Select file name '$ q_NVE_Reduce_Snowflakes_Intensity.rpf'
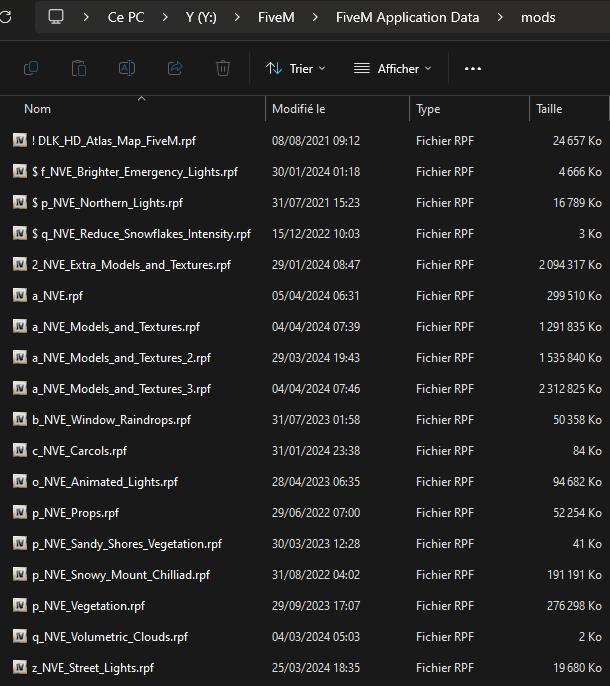 pos(141,234)
